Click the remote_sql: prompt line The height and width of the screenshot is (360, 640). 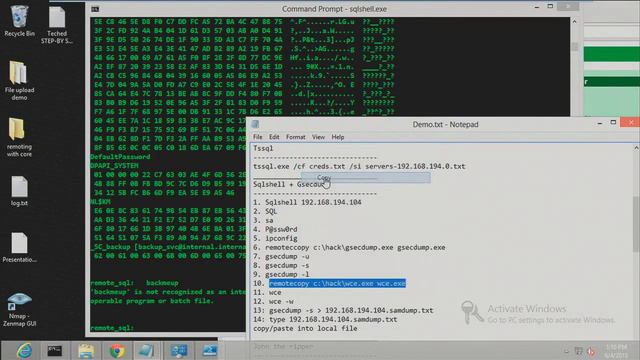click(x=112, y=328)
